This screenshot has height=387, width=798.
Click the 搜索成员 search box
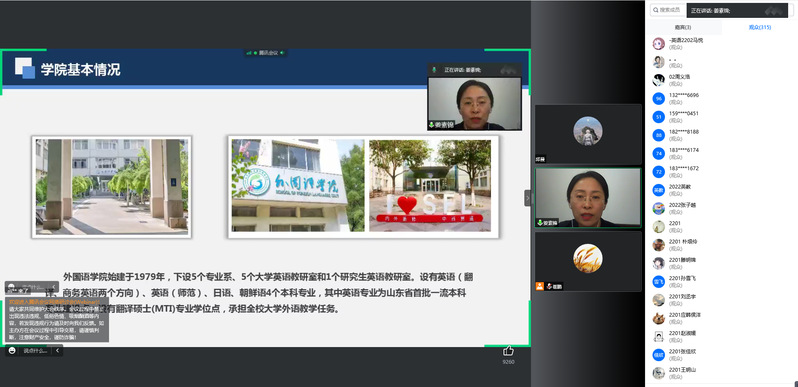click(x=669, y=10)
